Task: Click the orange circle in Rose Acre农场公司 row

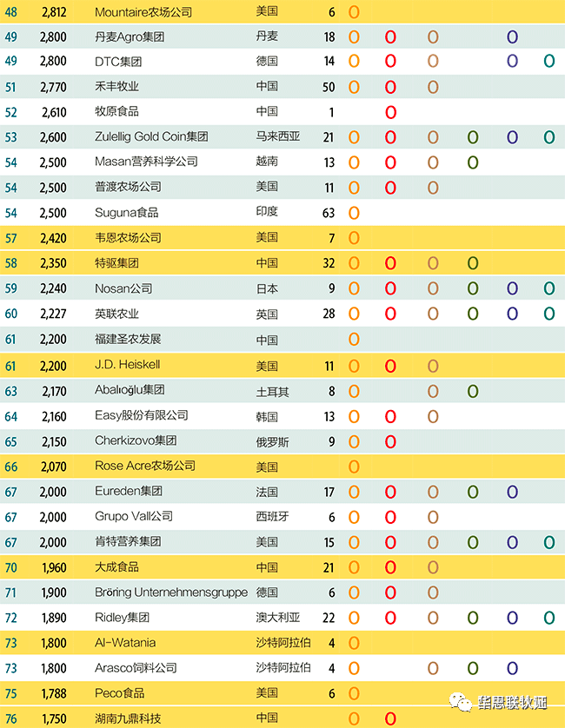Action: (x=354, y=467)
